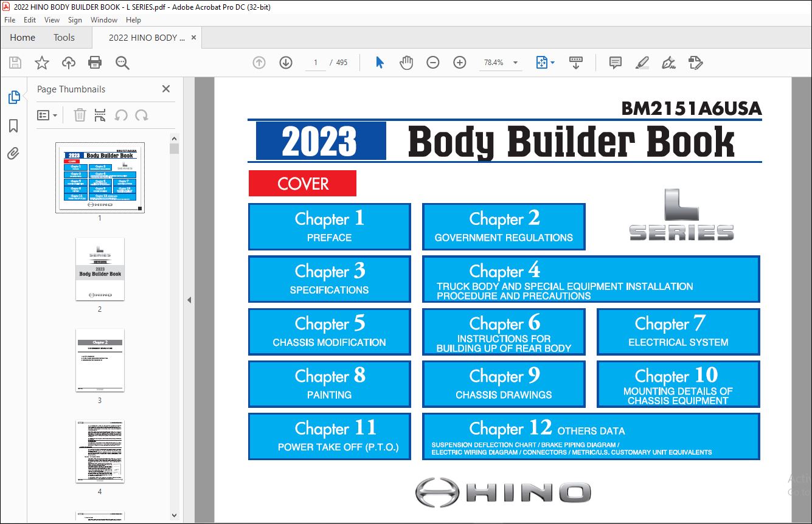The image size is (812, 524).
Task: Click the page number input field
Action: pos(315,63)
